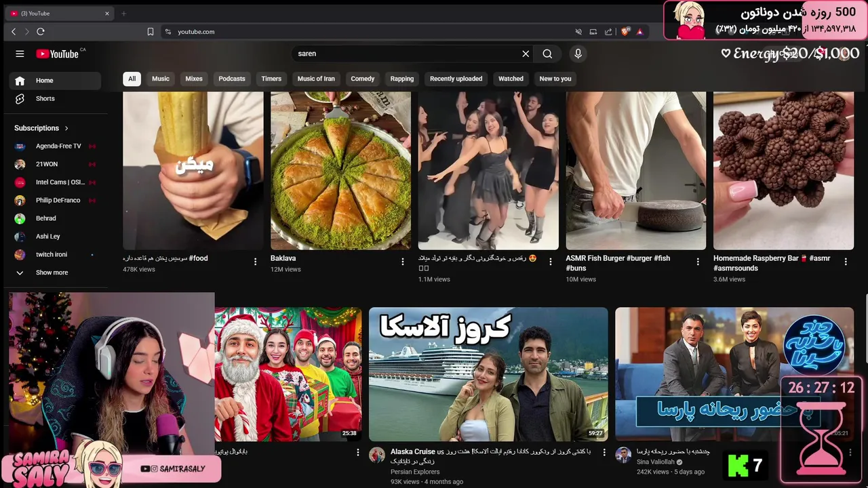Viewport: 868px width, 488px height.
Task: Open the Intel Cams subscription
Action: tap(55, 182)
